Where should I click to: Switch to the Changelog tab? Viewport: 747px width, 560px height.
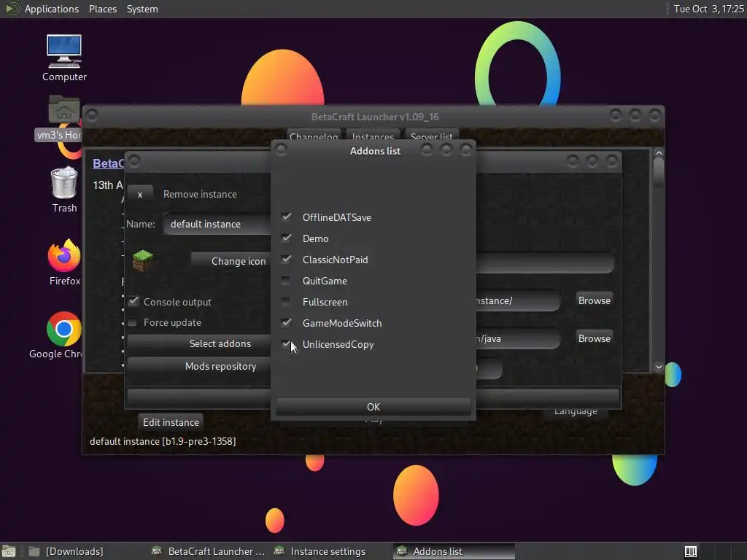[314, 135]
